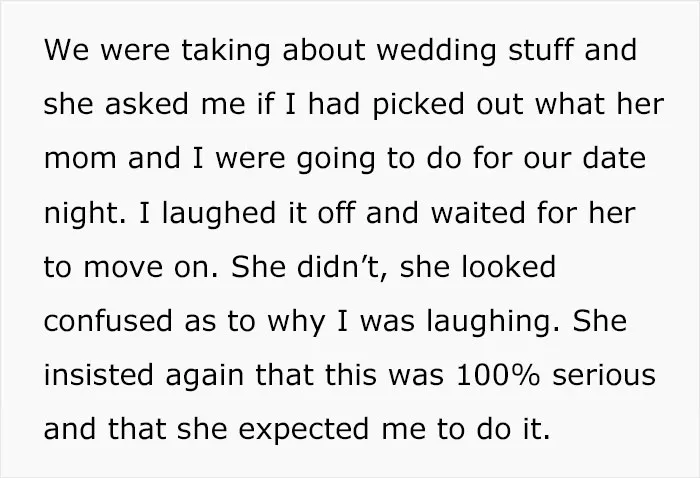Click the word "expected" in last line
Image resolution: width=700 pixels, height=478 pixels.
pyautogui.click(x=304, y=430)
